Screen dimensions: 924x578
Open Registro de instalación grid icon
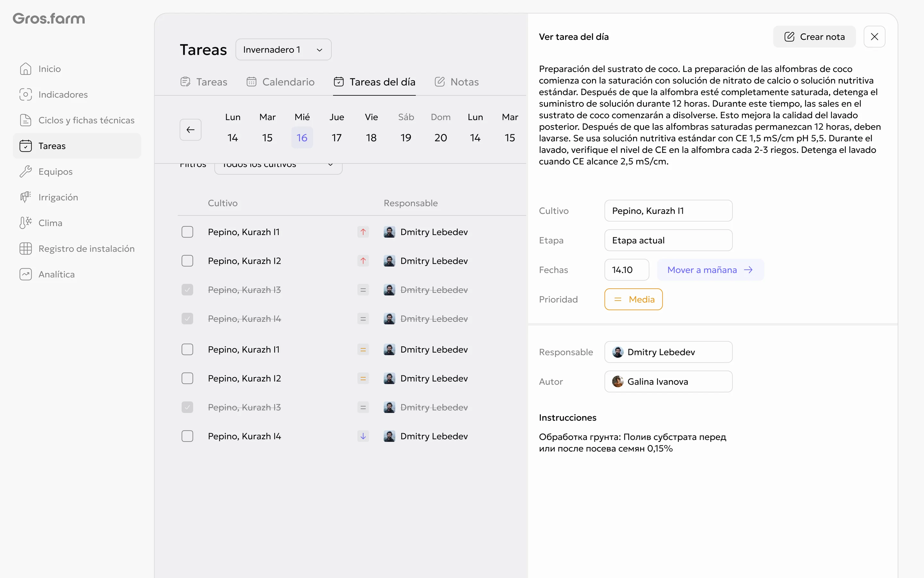point(26,249)
